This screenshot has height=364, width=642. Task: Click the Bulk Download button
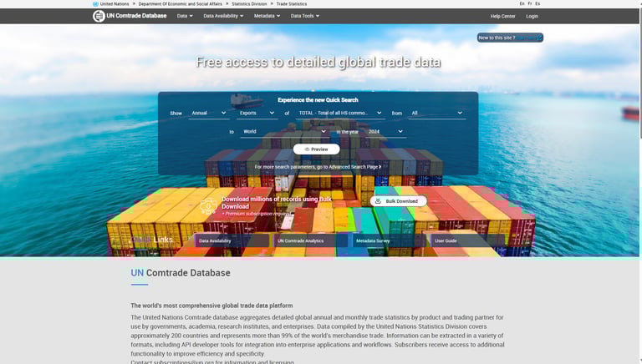[399, 201]
